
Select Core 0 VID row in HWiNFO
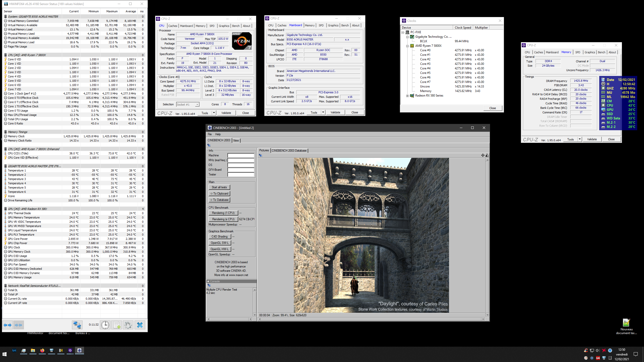(74, 59)
